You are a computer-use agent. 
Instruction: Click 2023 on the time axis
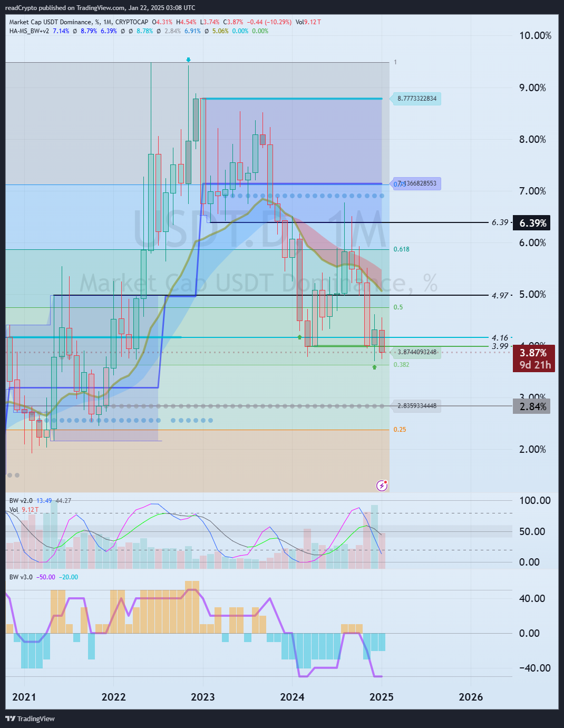[203, 697]
